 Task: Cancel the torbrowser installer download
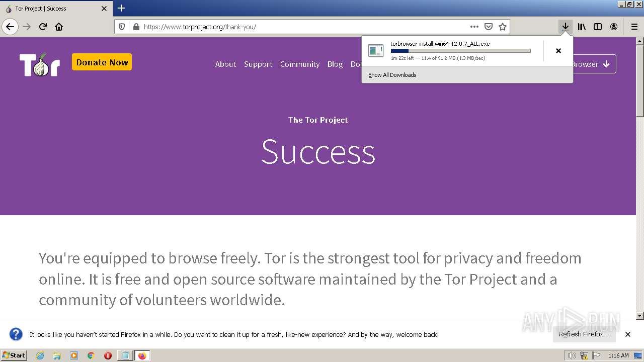(558, 51)
